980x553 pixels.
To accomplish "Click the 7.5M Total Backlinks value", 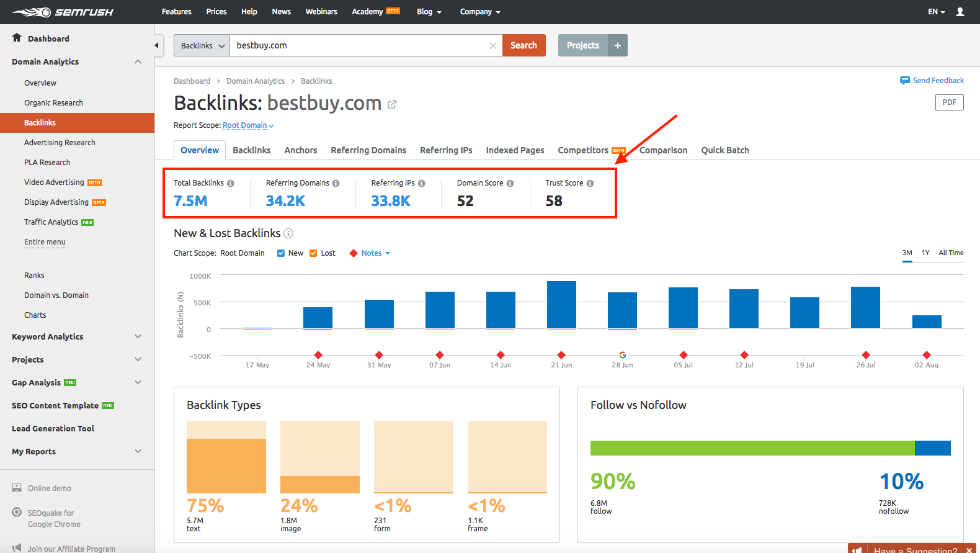I will (190, 201).
